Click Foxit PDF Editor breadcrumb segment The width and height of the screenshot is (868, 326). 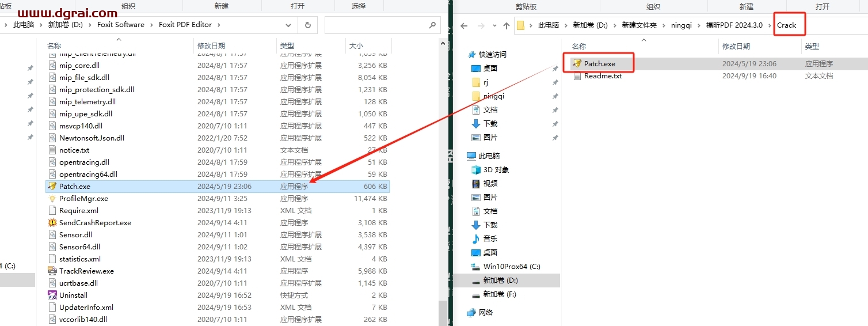tap(185, 25)
